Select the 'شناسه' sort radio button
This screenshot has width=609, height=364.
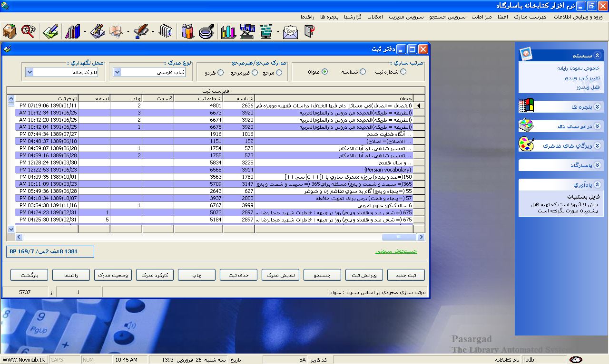tap(363, 72)
